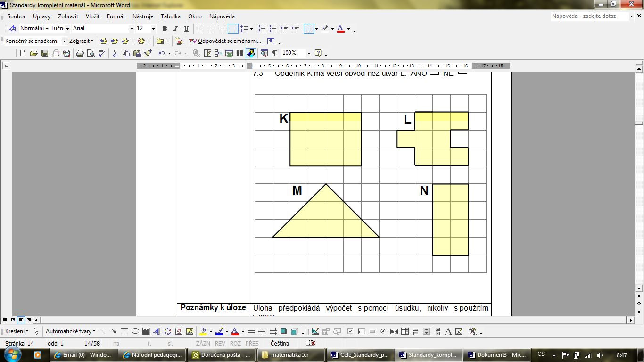Toggle ZÁZN recording in status bar
The image size is (644, 362).
203,344
